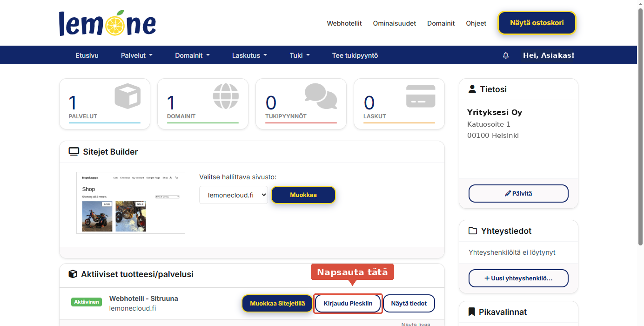Click Muokkaa Sitejetillä button
644x326 pixels.
pyautogui.click(x=277, y=303)
